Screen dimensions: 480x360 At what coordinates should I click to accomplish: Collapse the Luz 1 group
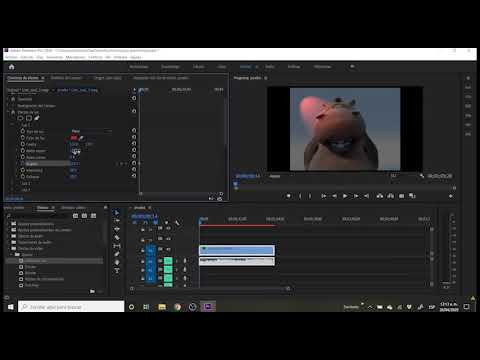[12, 125]
